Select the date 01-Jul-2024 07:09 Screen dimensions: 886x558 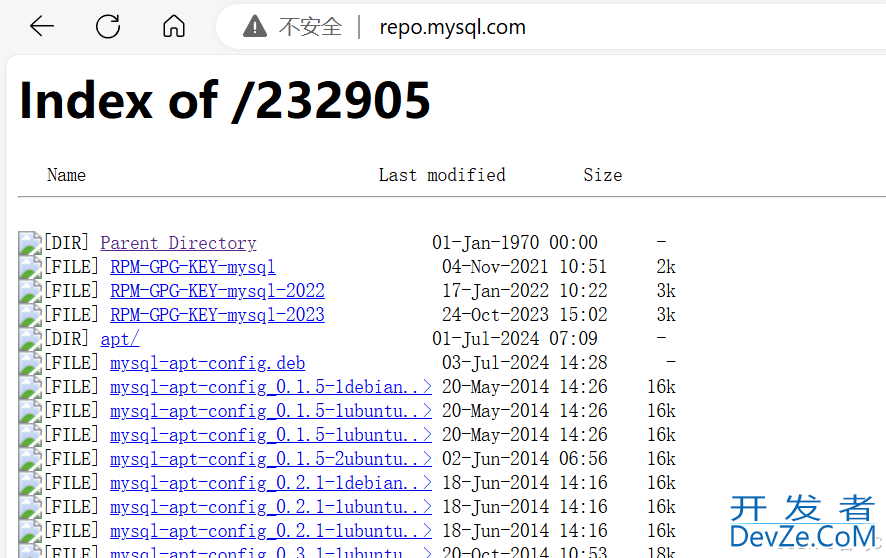tap(515, 339)
